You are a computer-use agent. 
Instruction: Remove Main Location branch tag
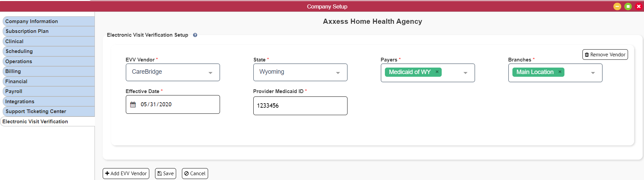click(x=560, y=72)
